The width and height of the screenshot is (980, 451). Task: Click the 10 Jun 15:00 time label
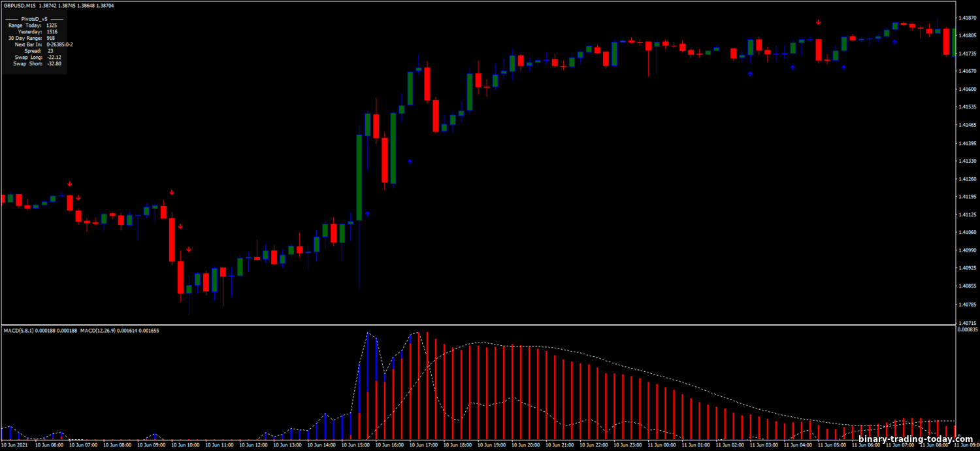click(x=355, y=445)
